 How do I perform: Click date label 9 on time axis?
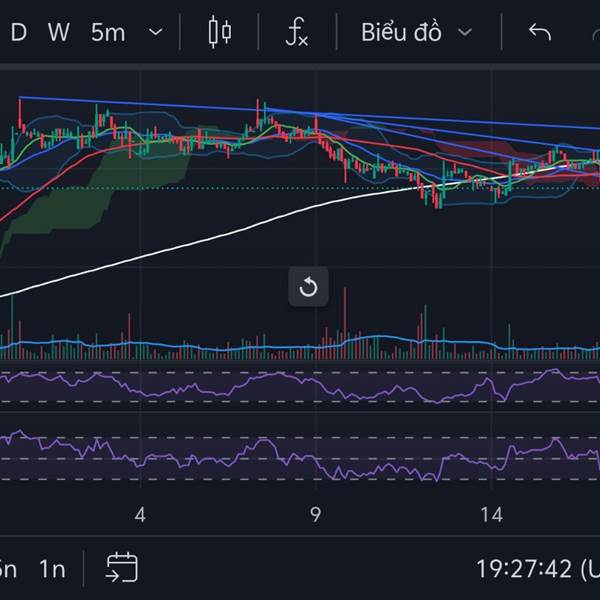click(x=315, y=515)
